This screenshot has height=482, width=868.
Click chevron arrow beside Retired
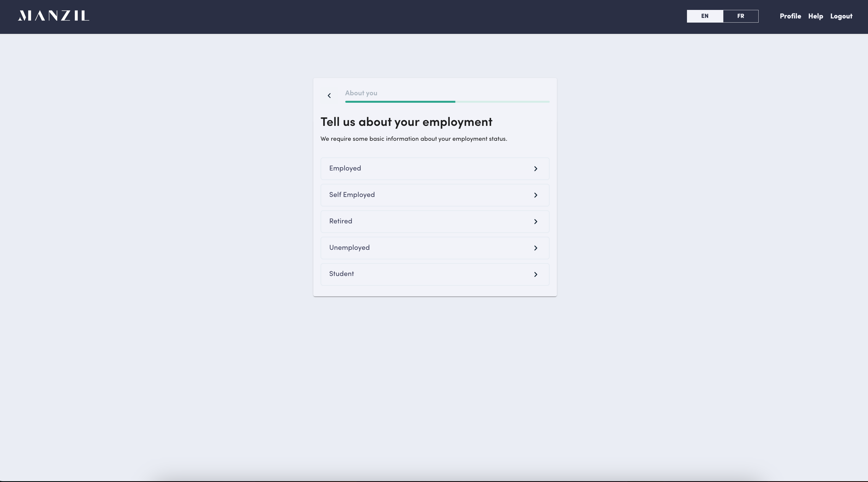535,222
